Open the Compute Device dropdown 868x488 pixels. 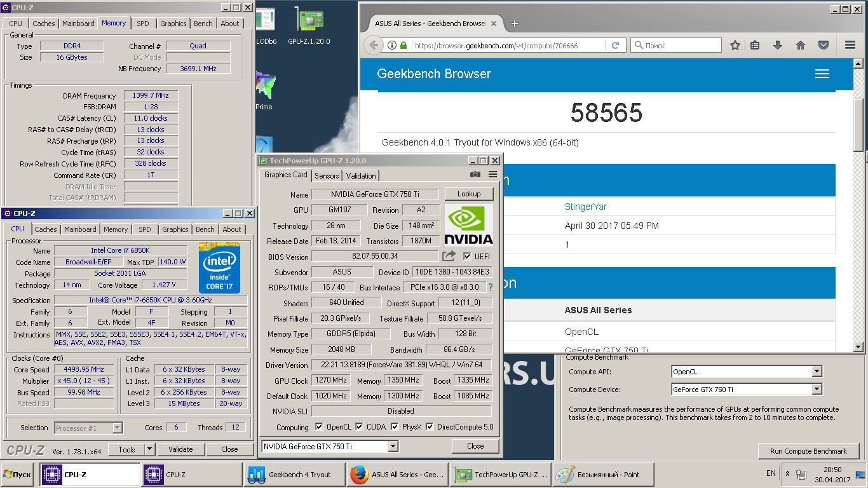tap(817, 390)
